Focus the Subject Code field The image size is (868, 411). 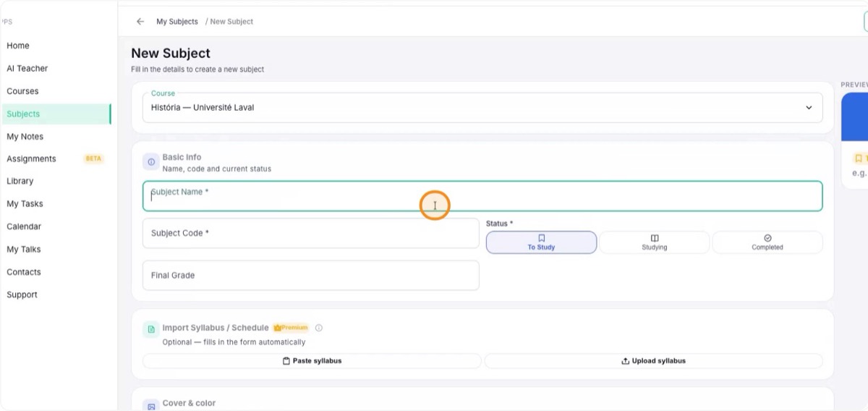[311, 233]
